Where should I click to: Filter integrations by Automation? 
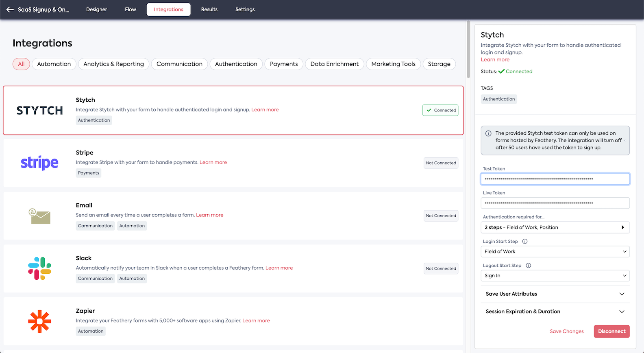click(x=54, y=64)
